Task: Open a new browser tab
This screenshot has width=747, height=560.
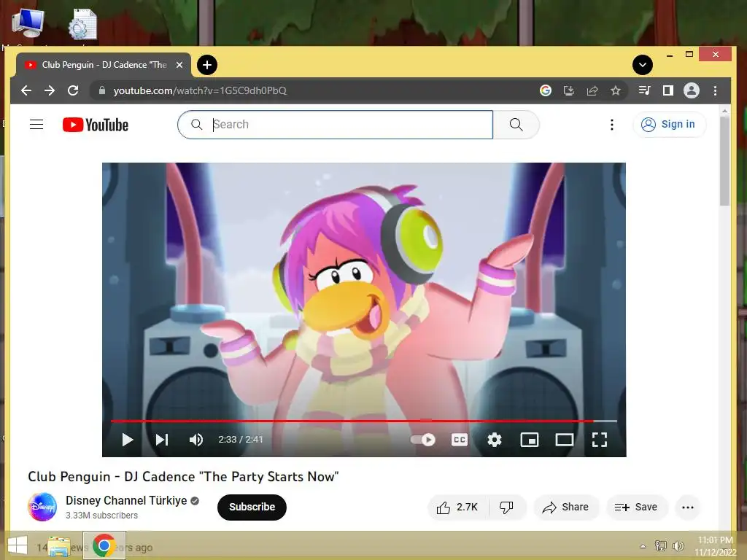Action: click(207, 65)
